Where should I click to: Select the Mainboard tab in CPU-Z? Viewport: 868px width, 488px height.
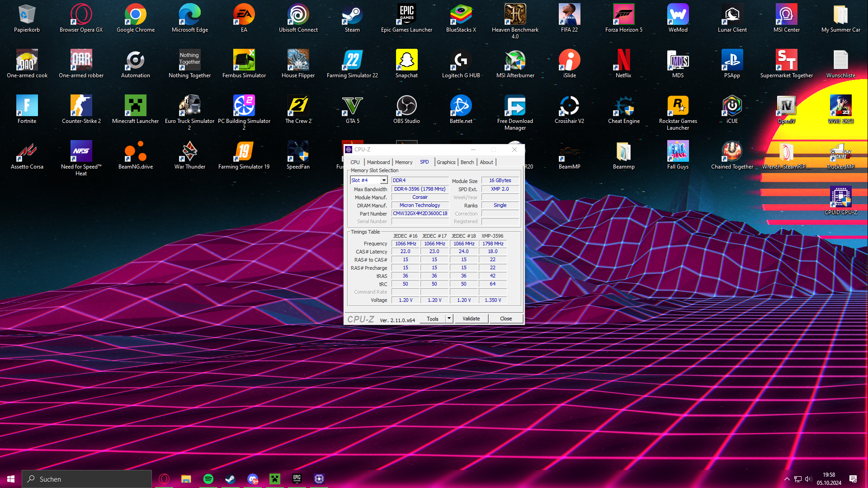coord(377,162)
